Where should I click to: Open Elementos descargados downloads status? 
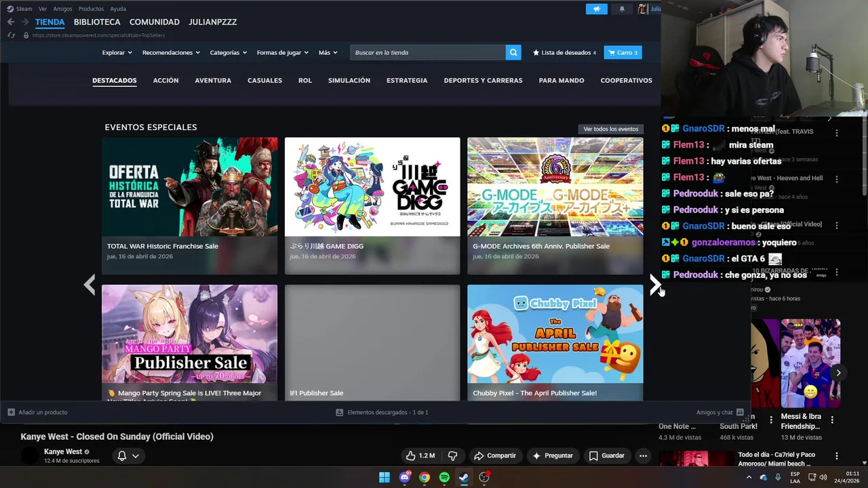click(382, 412)
